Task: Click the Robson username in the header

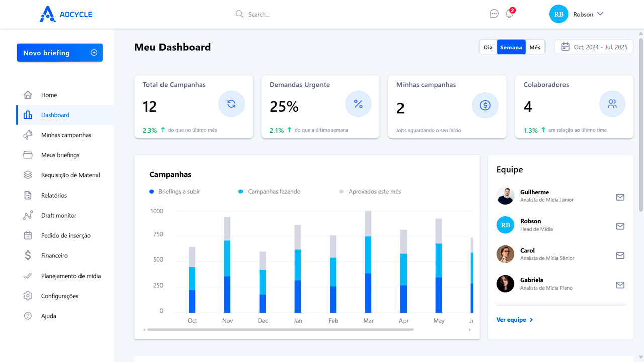Action: 583,14
